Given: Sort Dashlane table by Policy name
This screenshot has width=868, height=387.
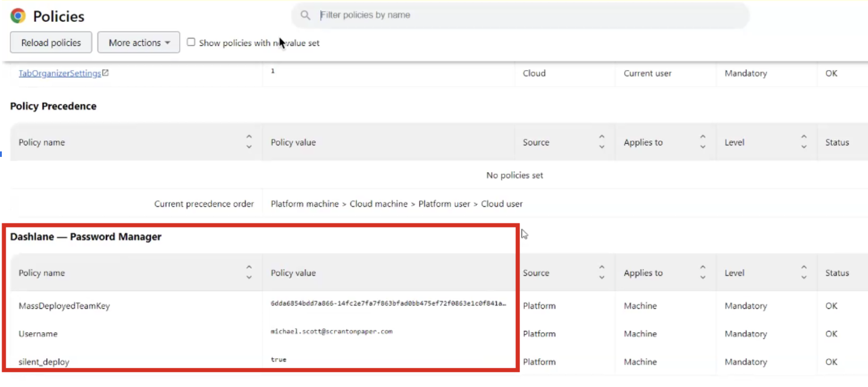Looking at the screenshot, I should (249, 272).
